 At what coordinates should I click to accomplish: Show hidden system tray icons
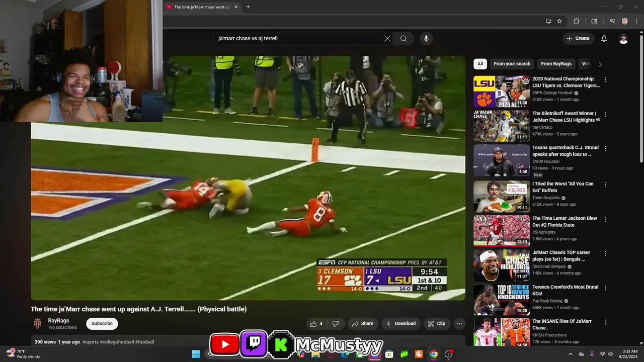coord(570,354)
